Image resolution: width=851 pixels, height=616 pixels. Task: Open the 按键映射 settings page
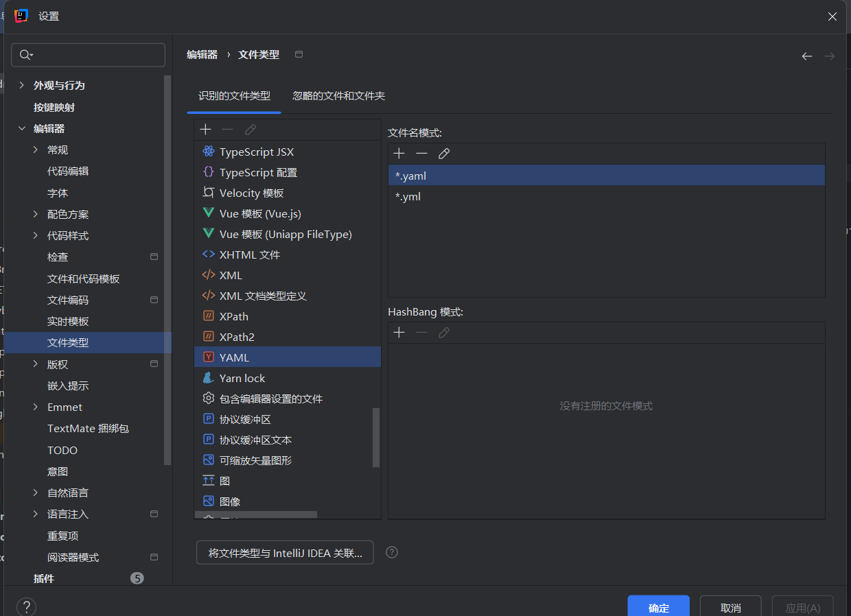click(x=54, y=107)
